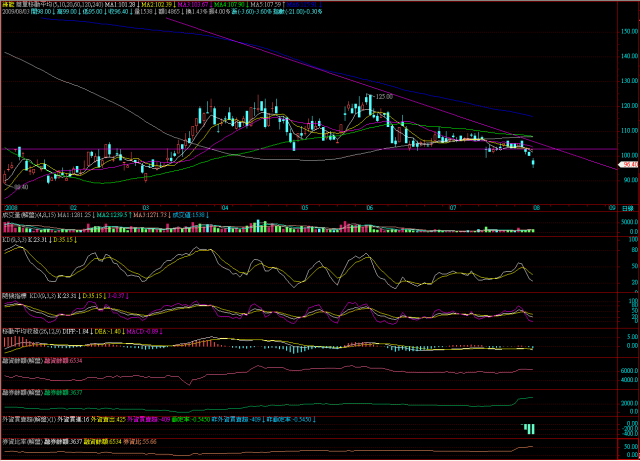The height and width of the screenshot is (461, 640).
Task: Select the yellow MA2:102.39 label
Action: [156, 4]
